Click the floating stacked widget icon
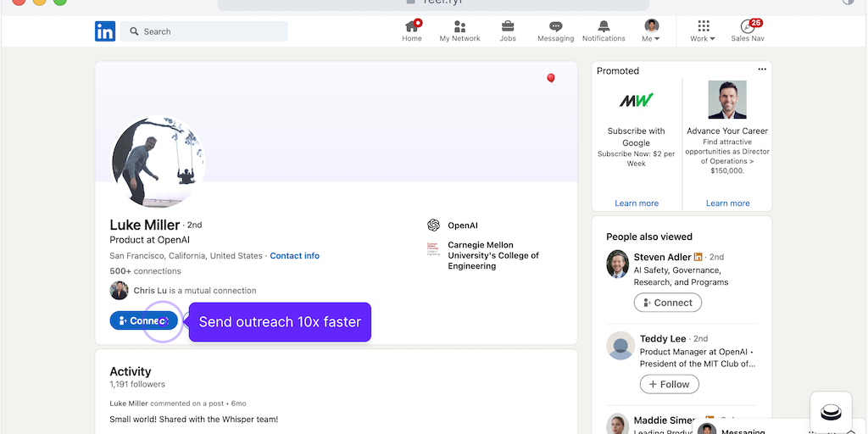The height and width of the screenshot is (434, 868). pyautogui.click(x=831, y=412)
